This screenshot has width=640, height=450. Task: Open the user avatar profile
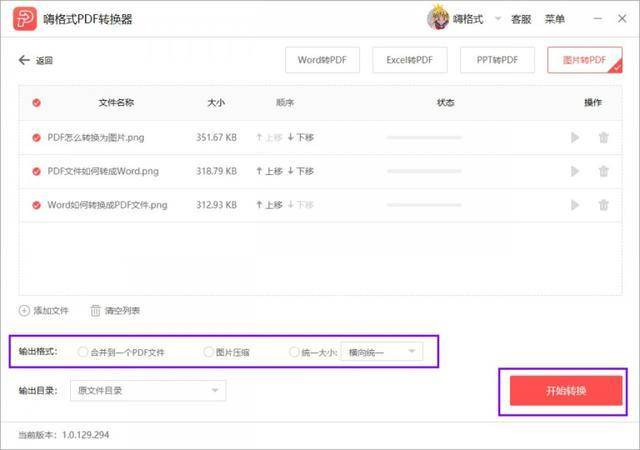[438, 18]
